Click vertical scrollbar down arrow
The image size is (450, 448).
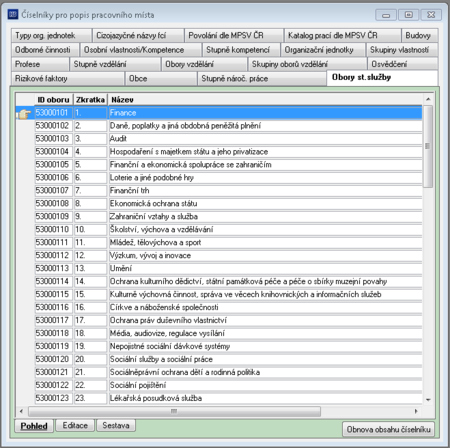[428, 399]
